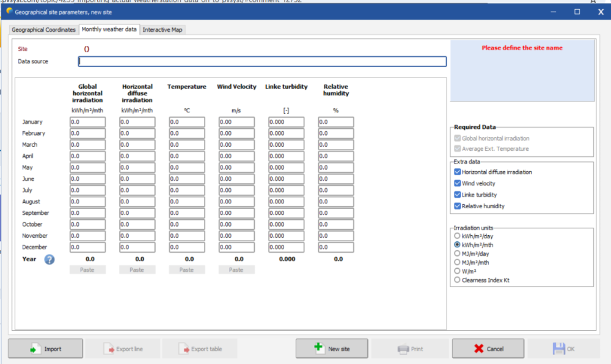611x364 pixels.
Task: Click the December temperature input field
Action: pyautogui.click(x=186, y=247)
